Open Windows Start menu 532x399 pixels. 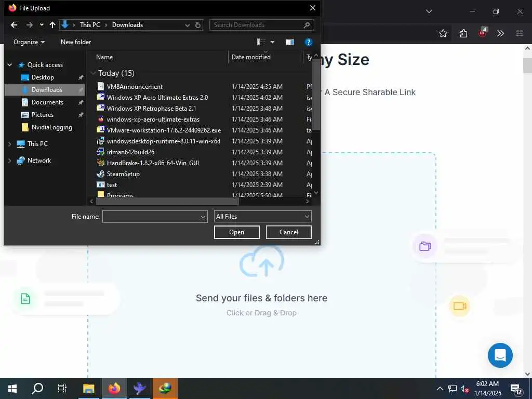12,389
